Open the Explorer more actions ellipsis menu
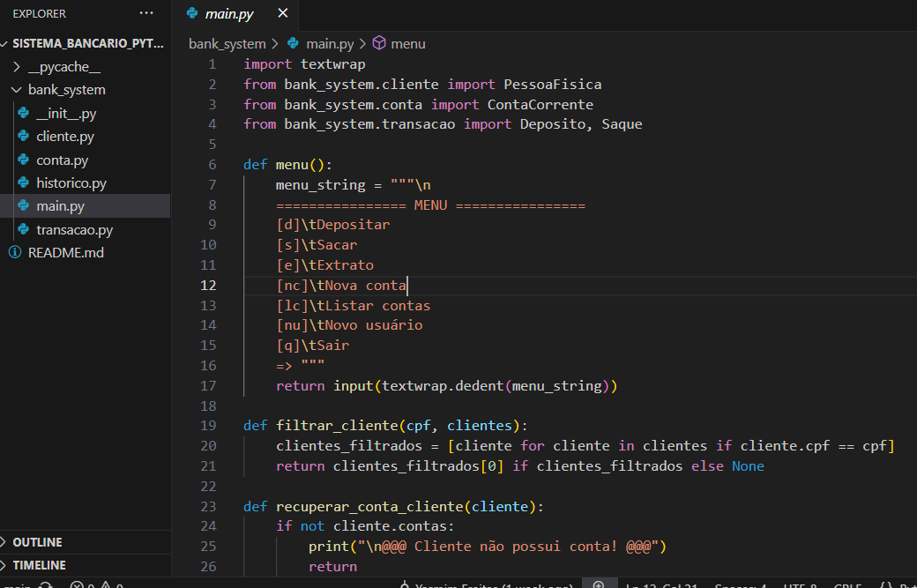Screen dimensions: 917x588 (x=146, y=14)
